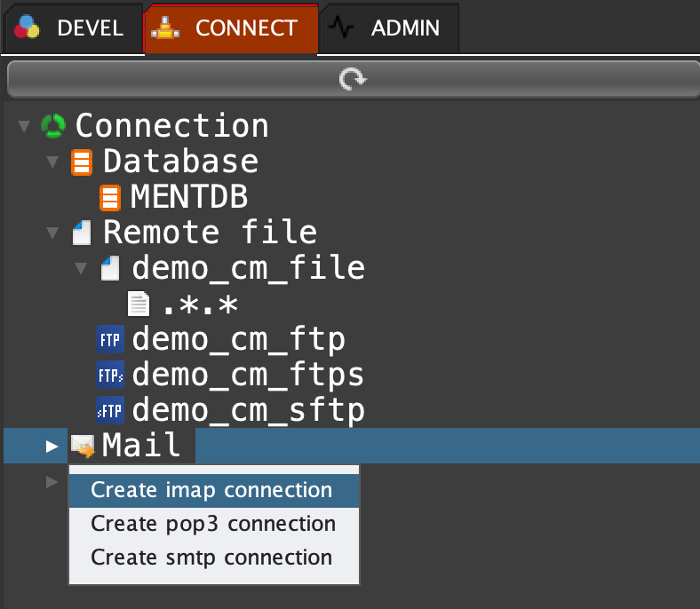Click the MENTDB database icon

[x=110, y=197]
